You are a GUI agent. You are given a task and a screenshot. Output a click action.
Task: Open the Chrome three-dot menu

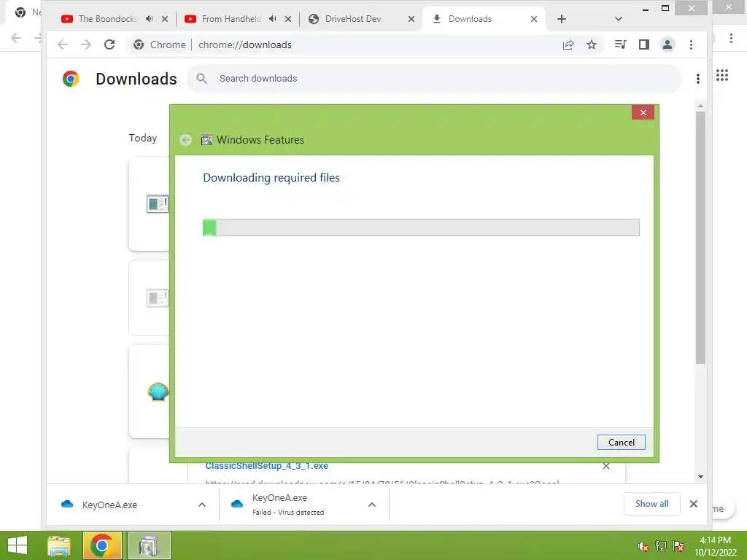pos(692,44)
